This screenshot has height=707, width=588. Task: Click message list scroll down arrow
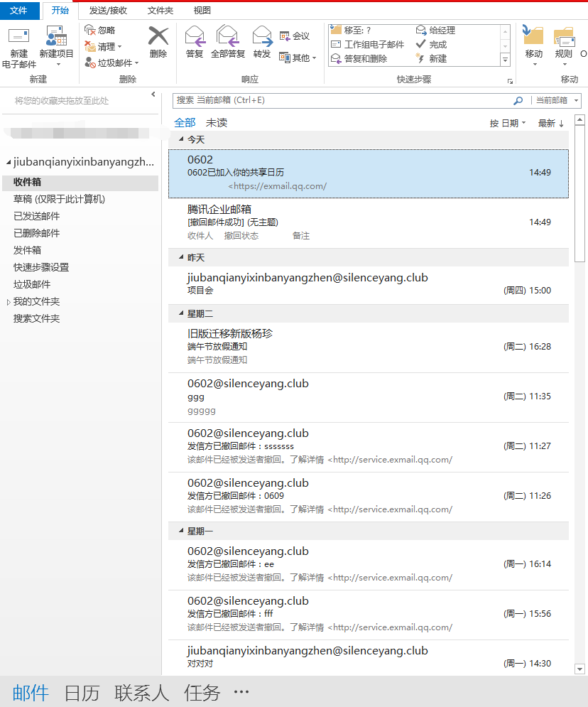click(580, 669)
